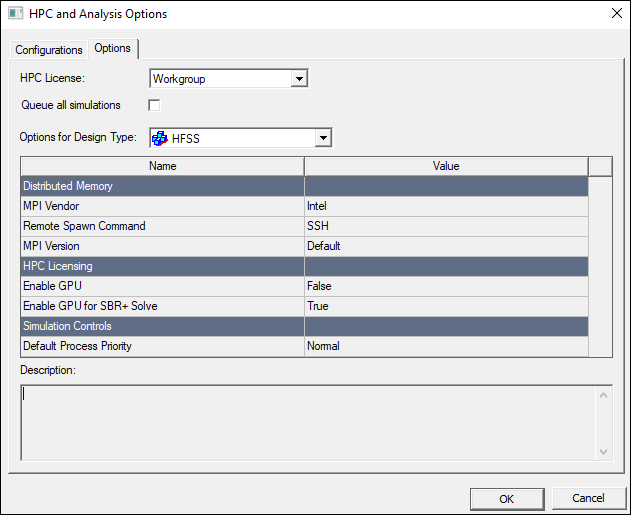This screenshot has width=631, height=515.
Task: Close the HPC and Analysis Options dialog
Action: pyautogui.click(x=617, y=13)
